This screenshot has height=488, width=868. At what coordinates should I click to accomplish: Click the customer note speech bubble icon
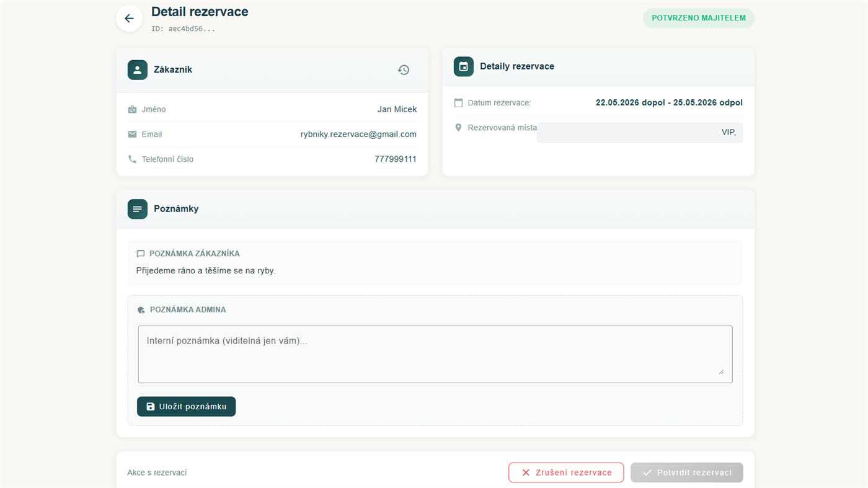pos(141,254)
